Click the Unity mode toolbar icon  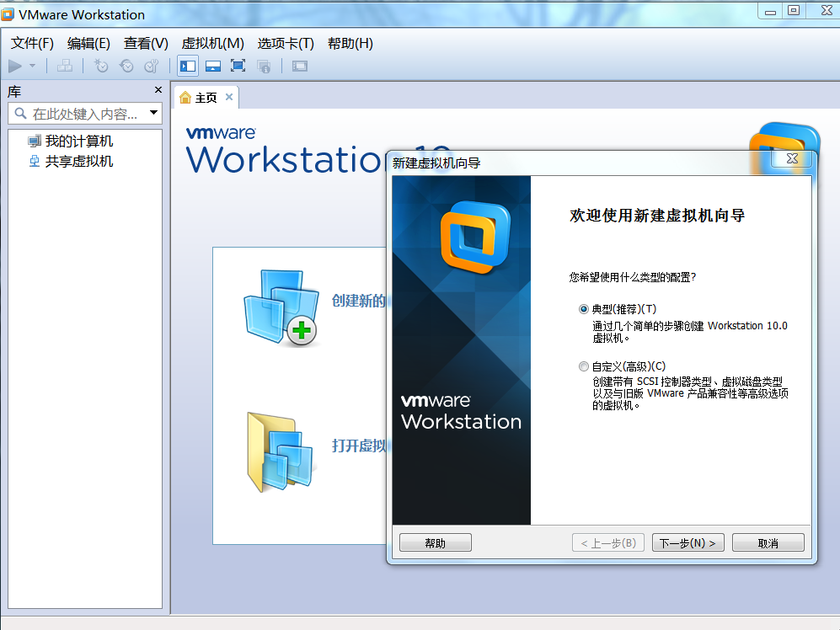(x=264, y=66)
